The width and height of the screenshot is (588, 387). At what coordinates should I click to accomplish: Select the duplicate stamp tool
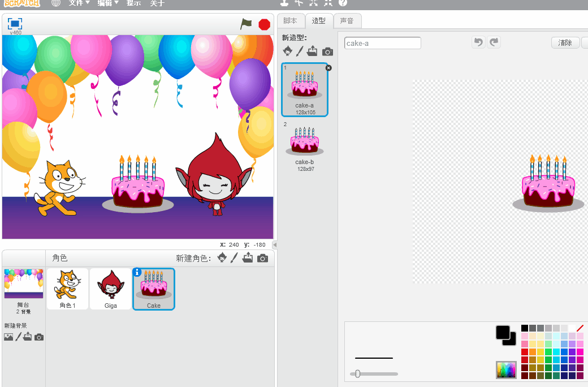284,3
